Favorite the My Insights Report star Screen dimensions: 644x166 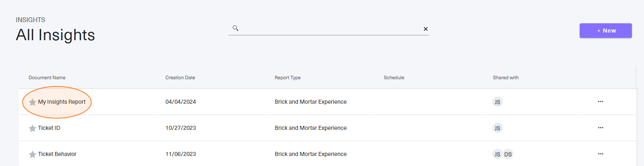pos(33,102)
